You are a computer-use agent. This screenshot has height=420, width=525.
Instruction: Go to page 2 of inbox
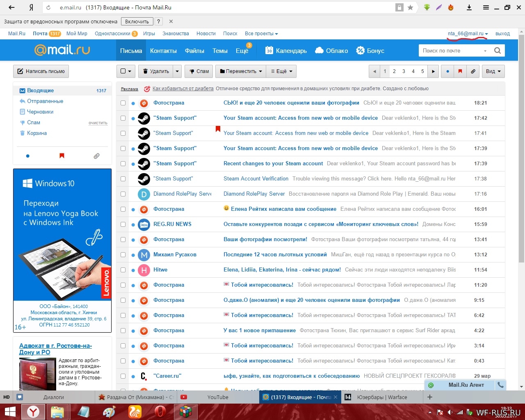(x=394, y=71)
